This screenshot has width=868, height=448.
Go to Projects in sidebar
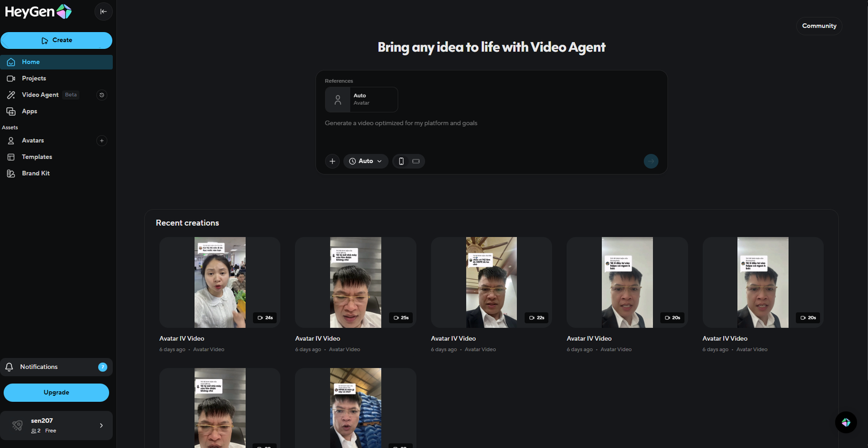(x=34, y=79)
